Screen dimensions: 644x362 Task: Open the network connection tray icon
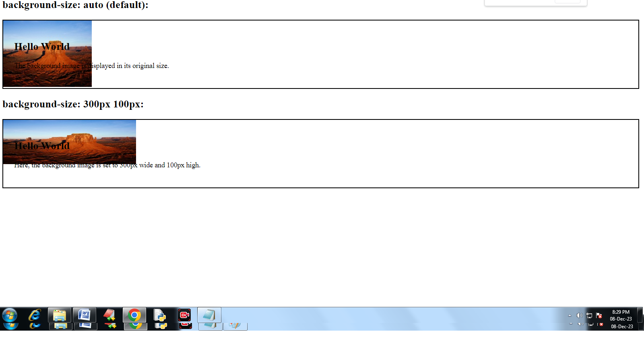coord(589,315)
